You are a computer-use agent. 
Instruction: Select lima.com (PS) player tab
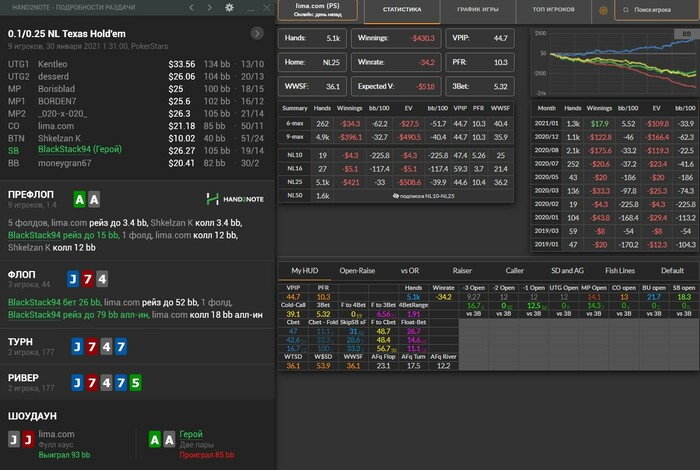click(317, 9)
